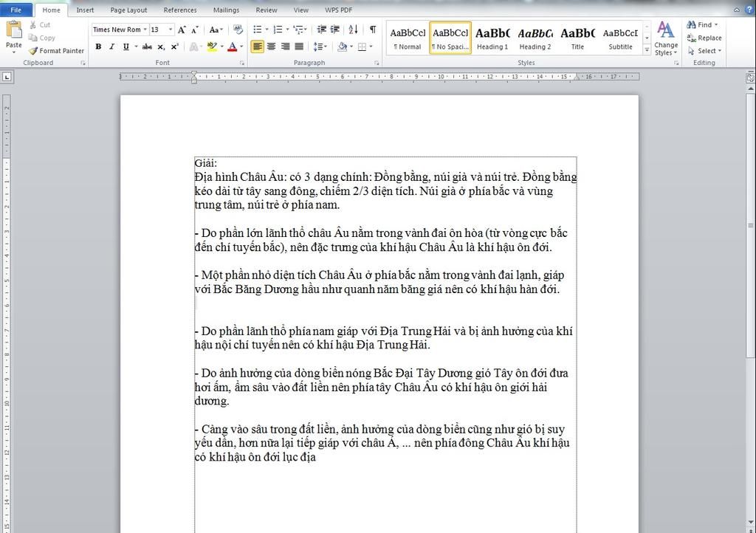This screenshot has height=533, width=756.
Task: Toggle Italic formatting
Action: click(x=112, y=47)
